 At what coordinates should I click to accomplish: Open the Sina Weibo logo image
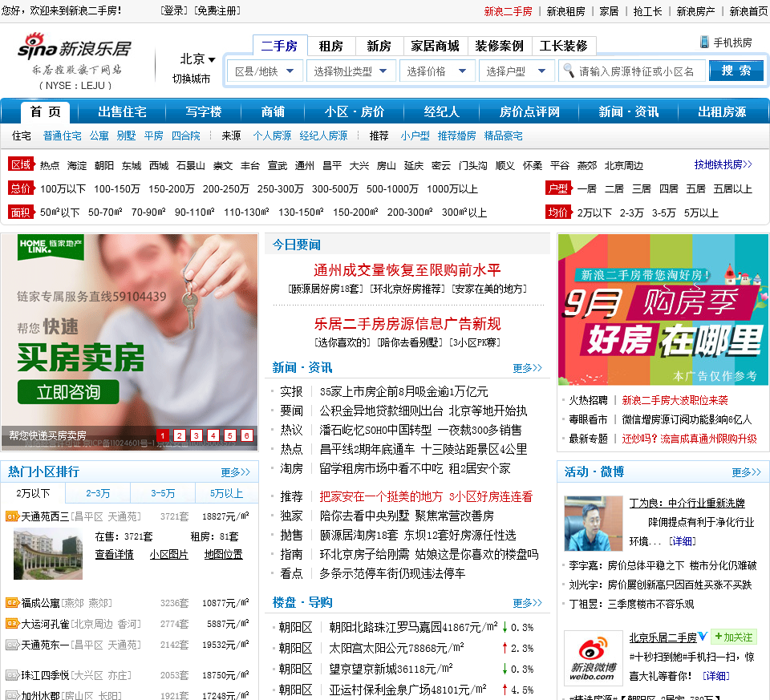pyautogui.click(x=594, y=658)
